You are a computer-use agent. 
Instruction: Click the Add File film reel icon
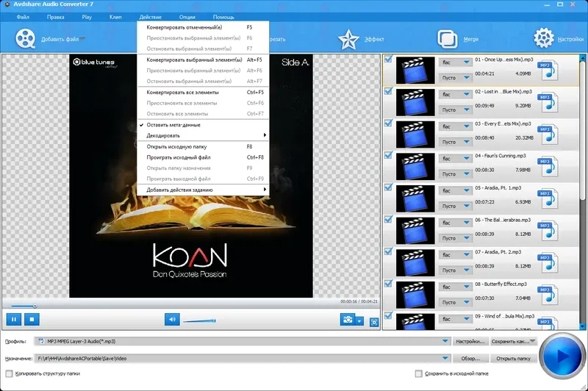point(26,39)
